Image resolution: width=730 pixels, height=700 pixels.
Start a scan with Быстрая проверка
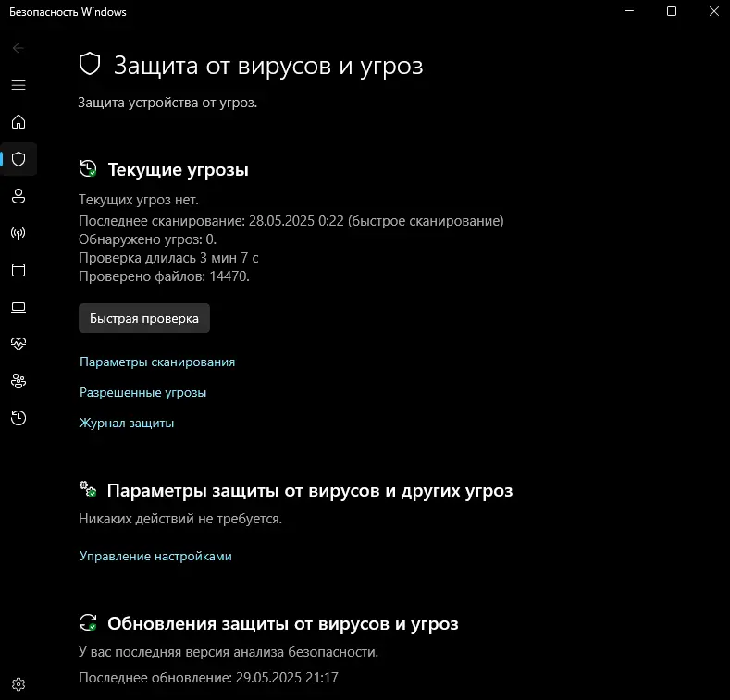143,318
